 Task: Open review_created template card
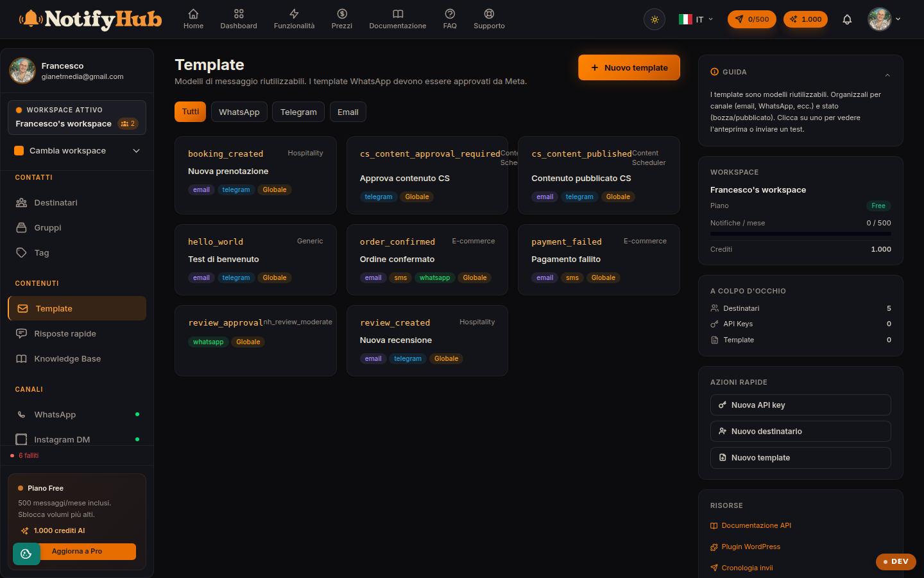coord(427,340)
